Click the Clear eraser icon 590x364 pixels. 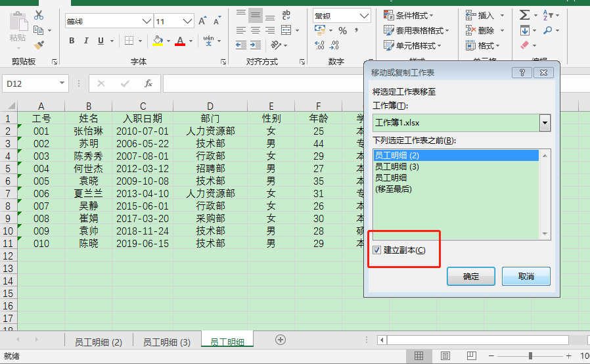coord(524,45)
